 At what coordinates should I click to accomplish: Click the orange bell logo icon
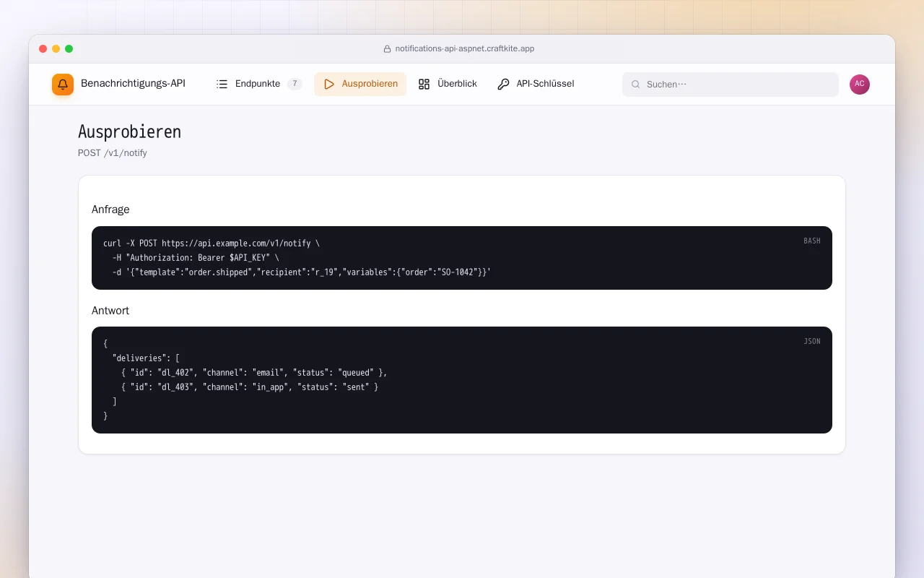[63, 85]
